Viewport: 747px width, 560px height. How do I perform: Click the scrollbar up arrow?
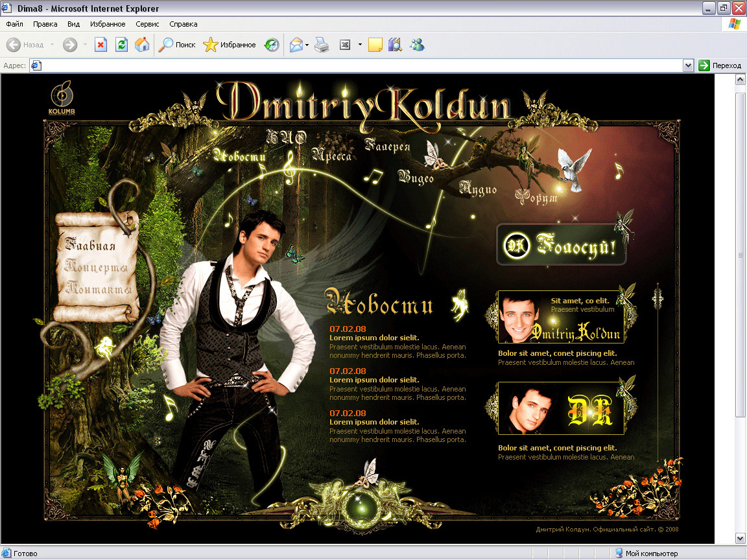[740, 80]
